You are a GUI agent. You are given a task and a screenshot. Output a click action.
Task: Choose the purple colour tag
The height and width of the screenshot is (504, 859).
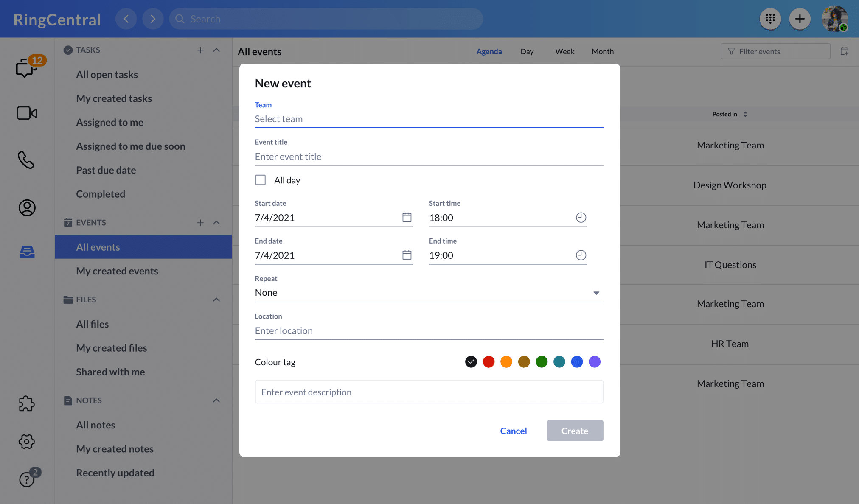tap(595, 362)
